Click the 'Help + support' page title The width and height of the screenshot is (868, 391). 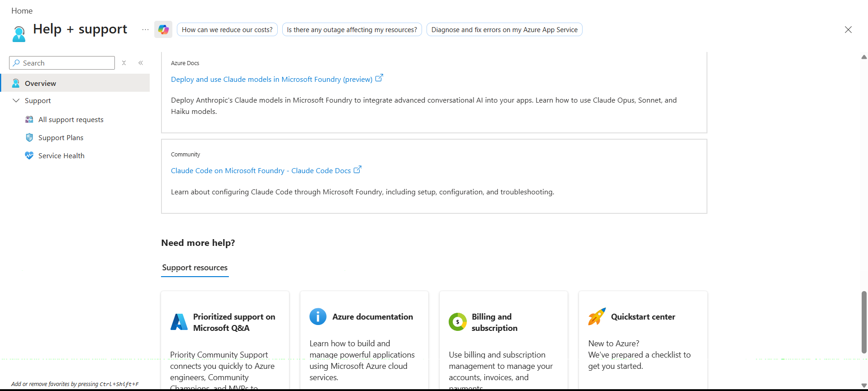80,29
